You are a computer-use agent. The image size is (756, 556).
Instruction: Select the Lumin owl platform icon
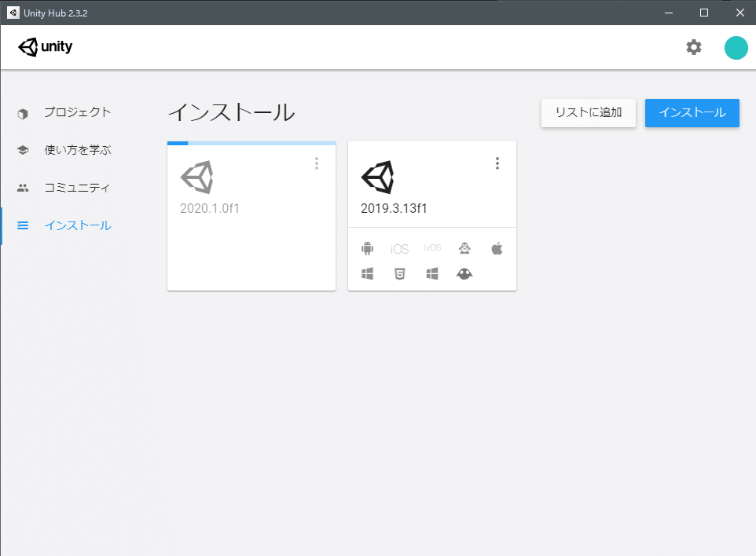tap(464, 273)
